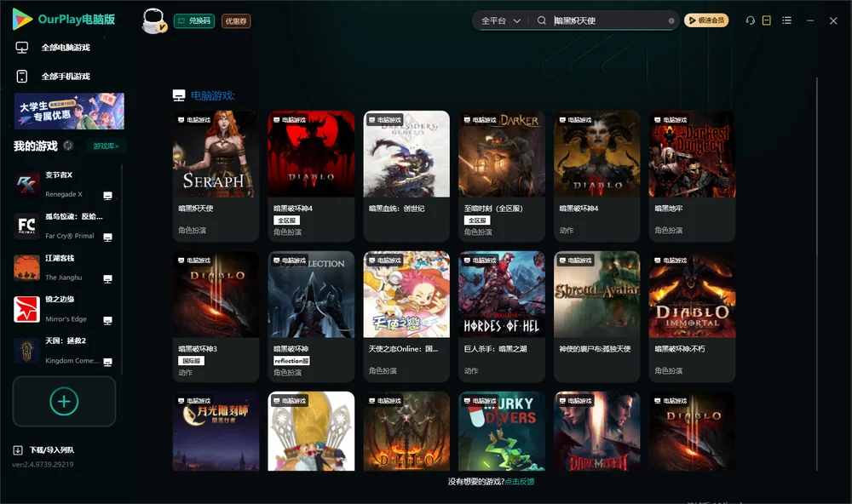Image resolution: width=852 pixels, height=504 pixels.
Task: Open 巨人杀手:暗黑之潮 Hordes of Hel card
Action: click(502, 317)
